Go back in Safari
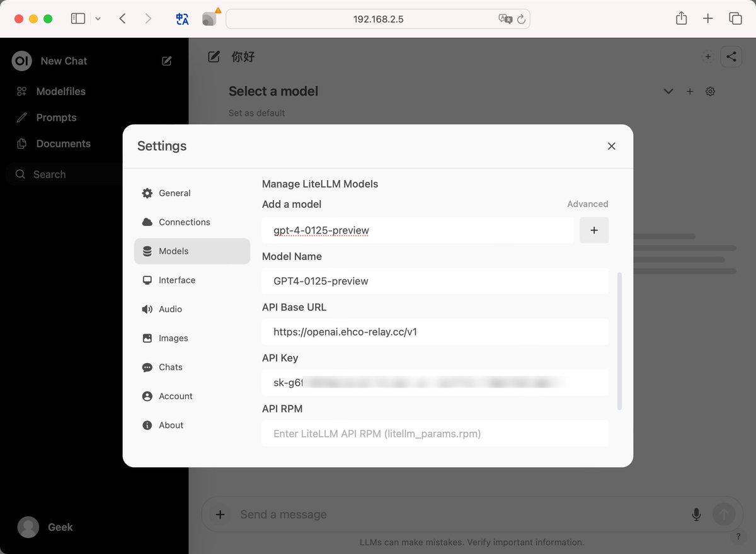Screen dimensions: 756x554 (x=122, y=19)
